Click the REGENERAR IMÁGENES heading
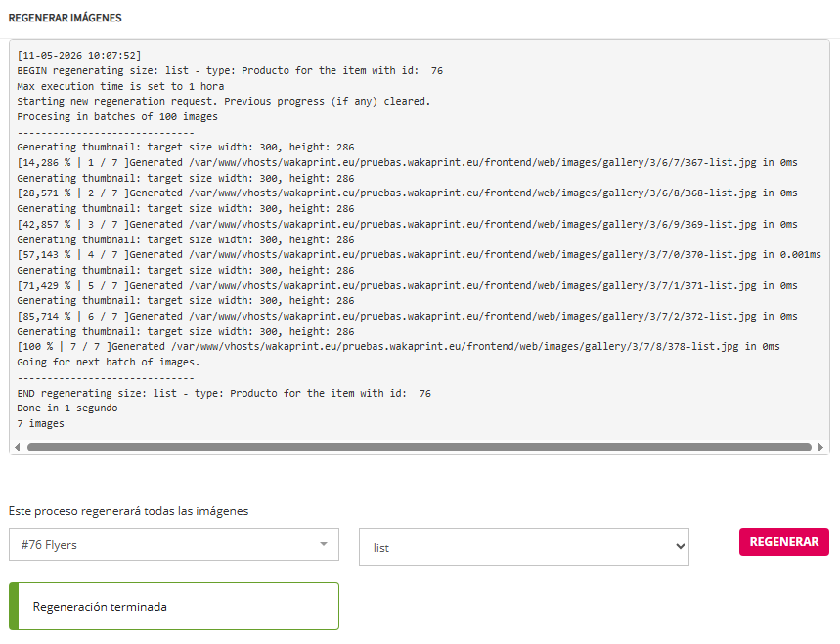 click(x=65, y=18)
